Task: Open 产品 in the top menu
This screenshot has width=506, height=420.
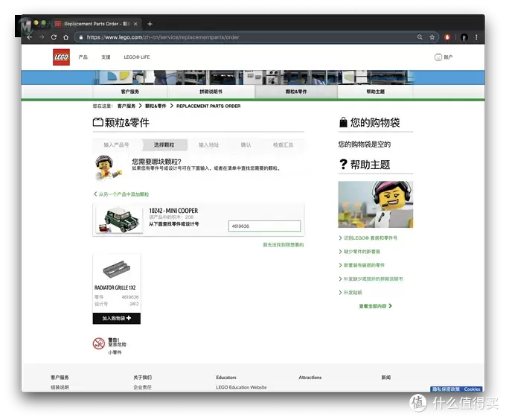Action: [83, 57]
